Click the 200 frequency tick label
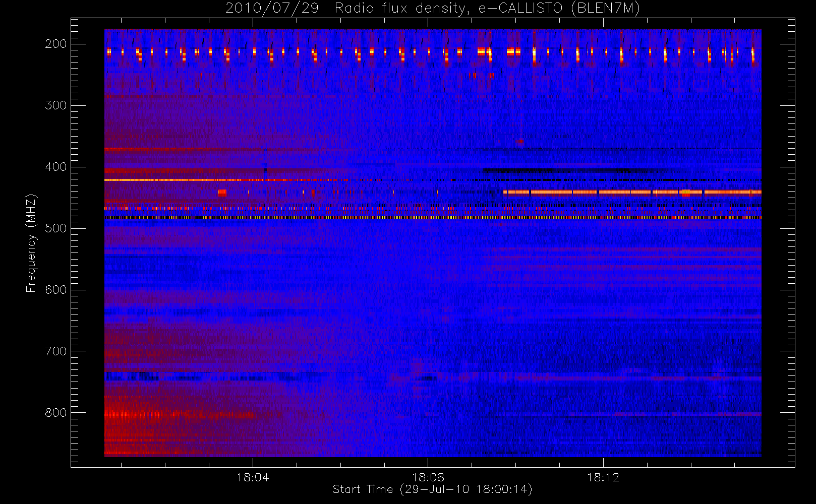The height and width of the screenshot is (504, 816). pos(56,44)
